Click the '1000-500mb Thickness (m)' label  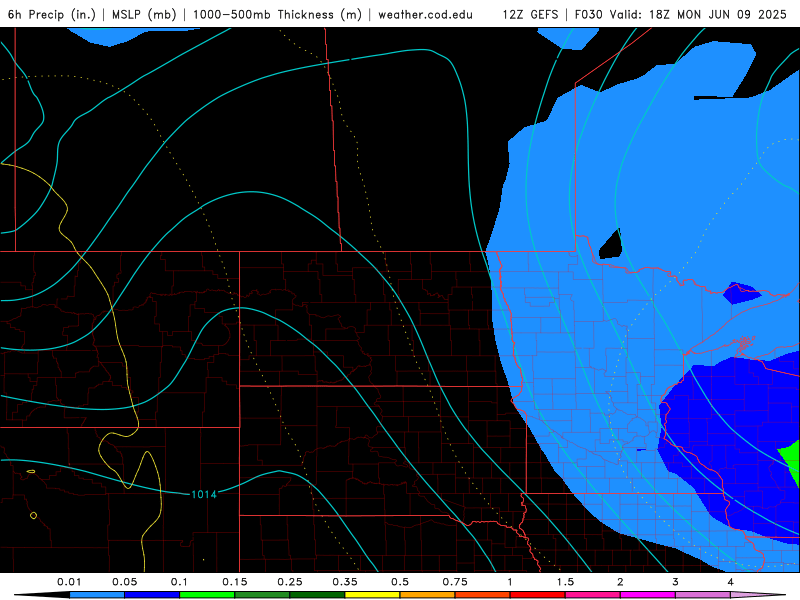coord(277,15)
